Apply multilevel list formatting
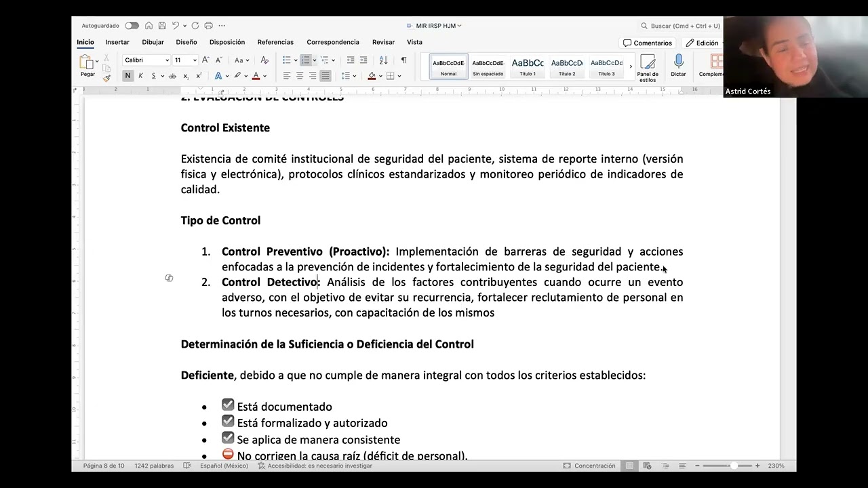868x488 pixels. point(325,60)
